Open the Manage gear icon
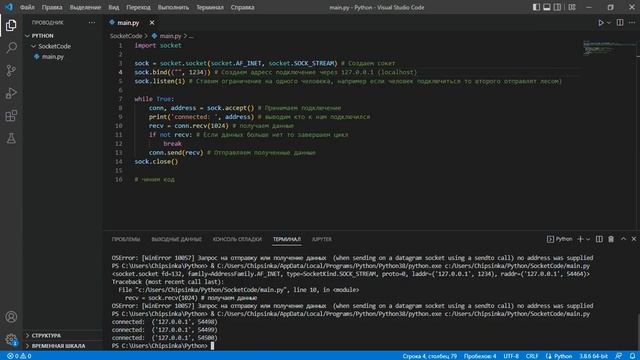The height and width of the screenshot is (360, 640). tap(11, 339)
